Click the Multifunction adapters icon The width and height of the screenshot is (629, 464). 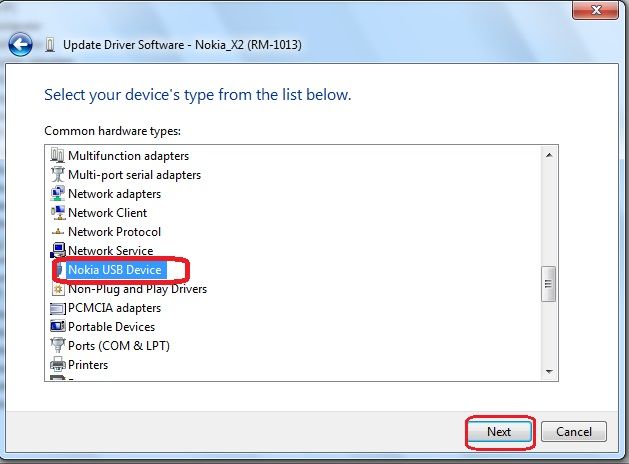click(x=58, y=156)
